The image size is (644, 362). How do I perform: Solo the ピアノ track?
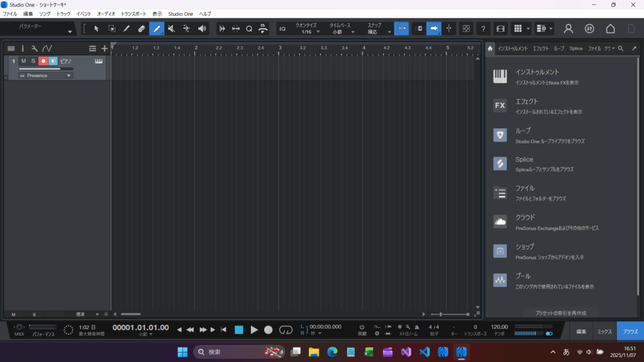pos(33,61)
